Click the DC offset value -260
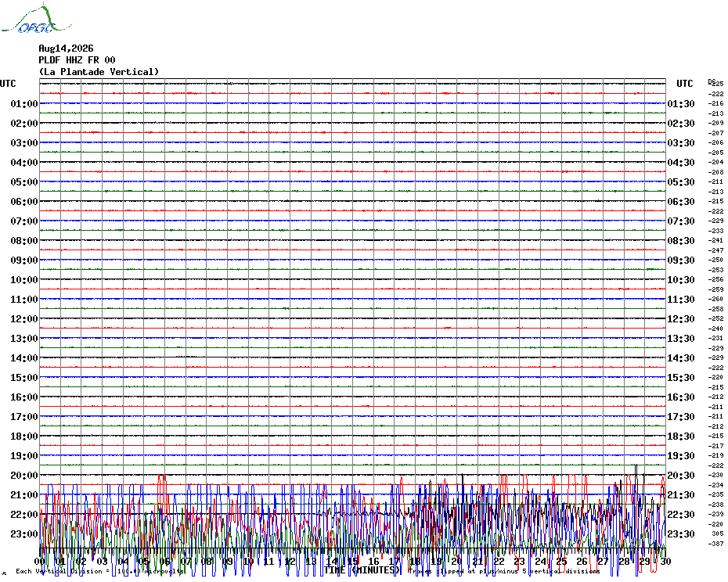The height and width of the screenshot is (582, 728). click(716, 300)
